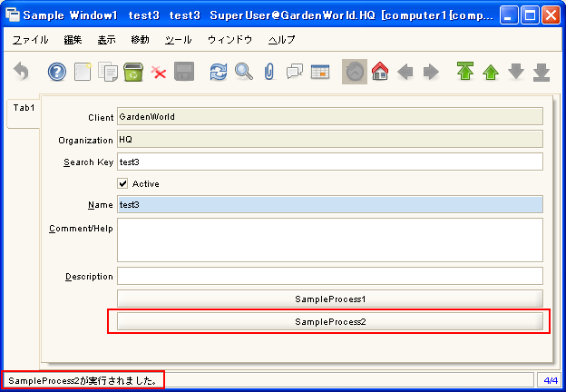Click the paperclip attachment icon
Screen dimensions: 566x392
click(269, 72)
